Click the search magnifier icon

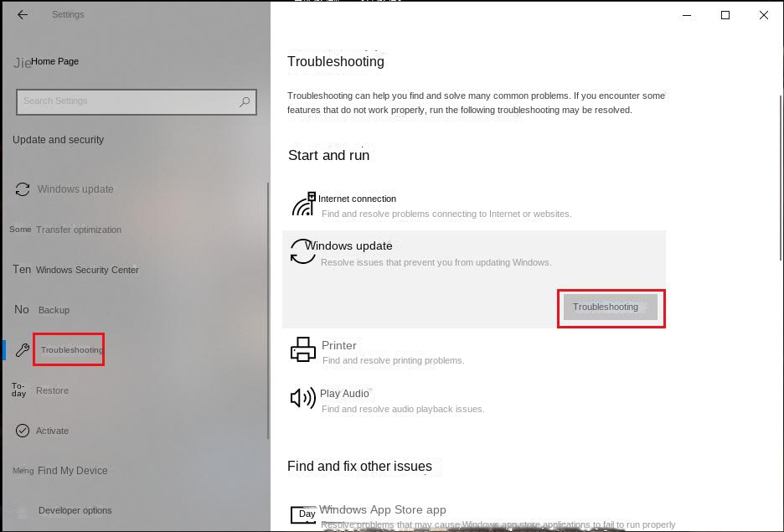(x=245, y=102)
